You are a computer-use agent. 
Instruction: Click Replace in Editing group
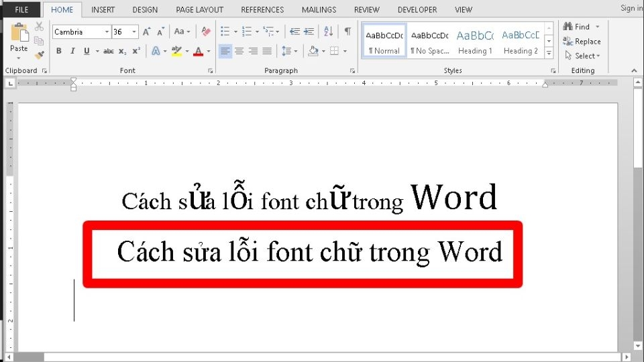point(582,41)
